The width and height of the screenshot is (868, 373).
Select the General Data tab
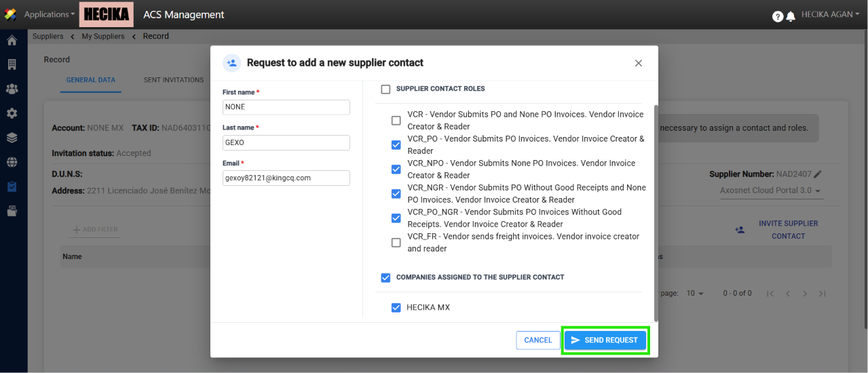pyautogui.click(x=91, y=80)
